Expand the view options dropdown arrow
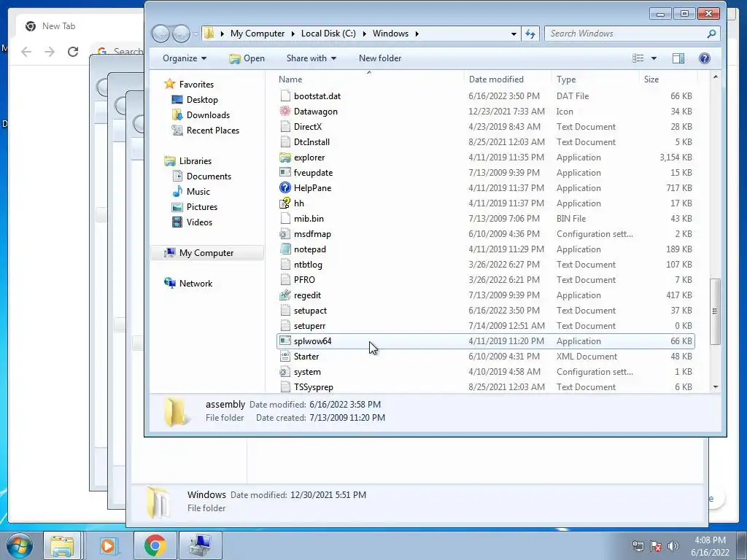Viewport: 747px width, 560px height. point(654,58)
